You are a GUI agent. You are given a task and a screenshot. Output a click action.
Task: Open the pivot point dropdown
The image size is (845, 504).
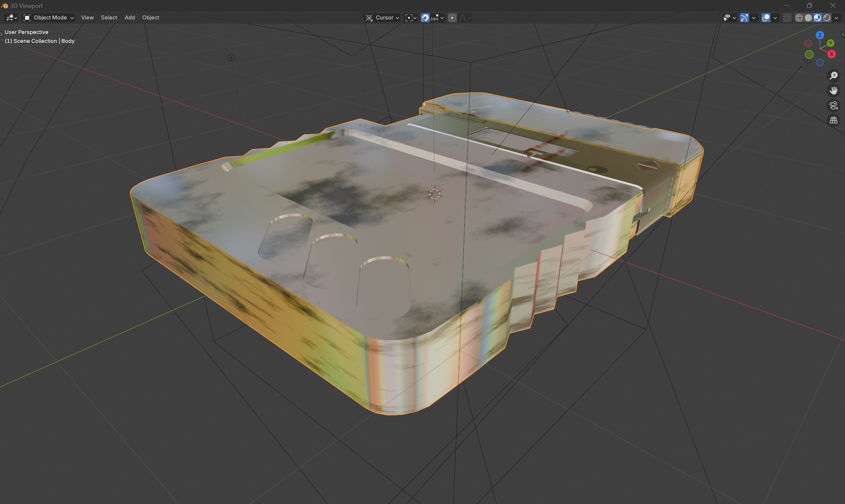pos(411,18)
